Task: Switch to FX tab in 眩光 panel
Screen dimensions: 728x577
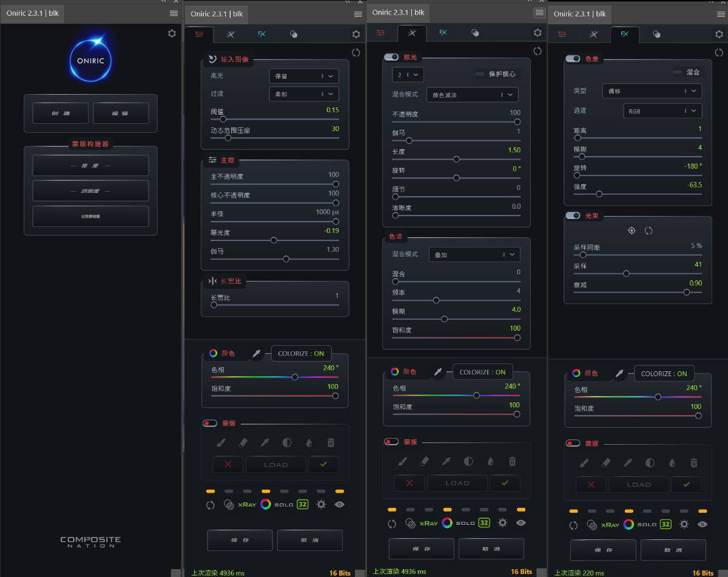Action: pyautogui.click(x=443, y=33)
